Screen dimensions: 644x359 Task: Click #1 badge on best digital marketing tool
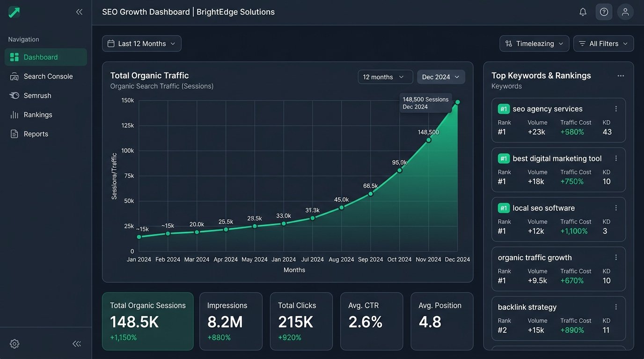pyautogui.click(x=504, y=158)
